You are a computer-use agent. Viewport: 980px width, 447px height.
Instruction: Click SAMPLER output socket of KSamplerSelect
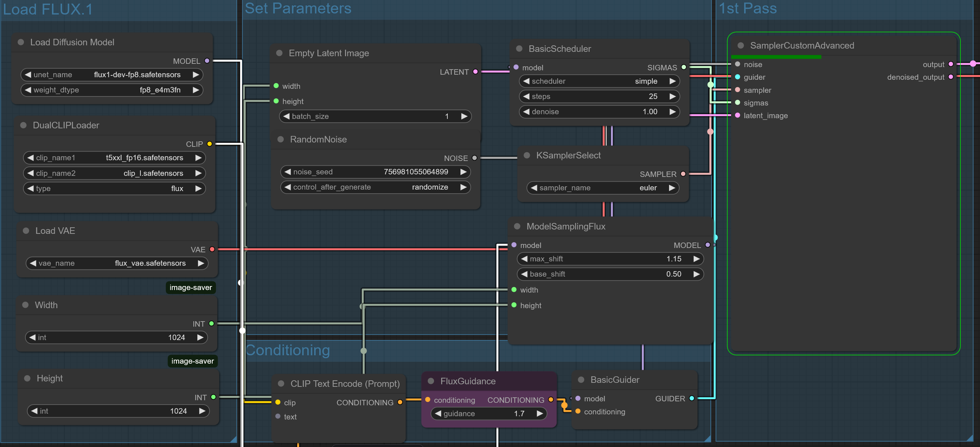click(x=683, y=174)
